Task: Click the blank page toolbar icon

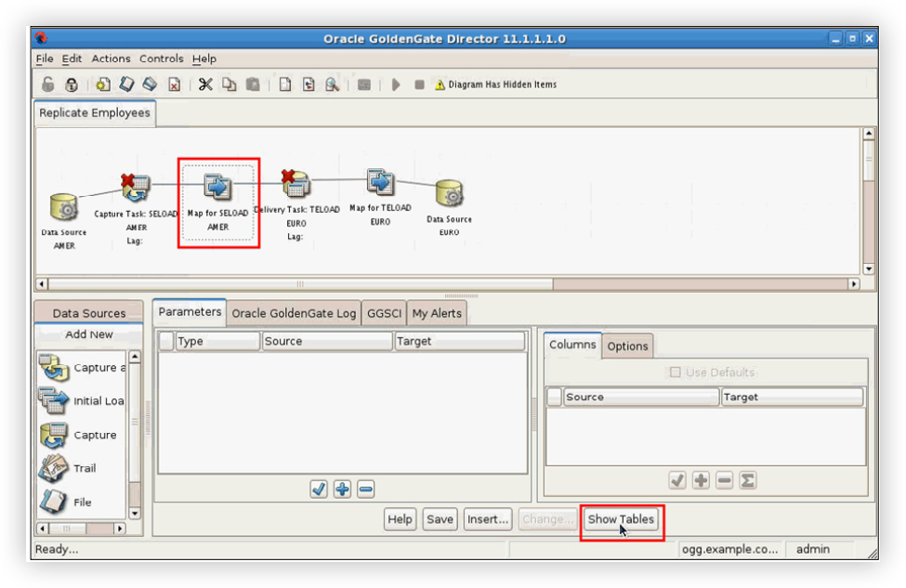Action: [x=285, y=85]
